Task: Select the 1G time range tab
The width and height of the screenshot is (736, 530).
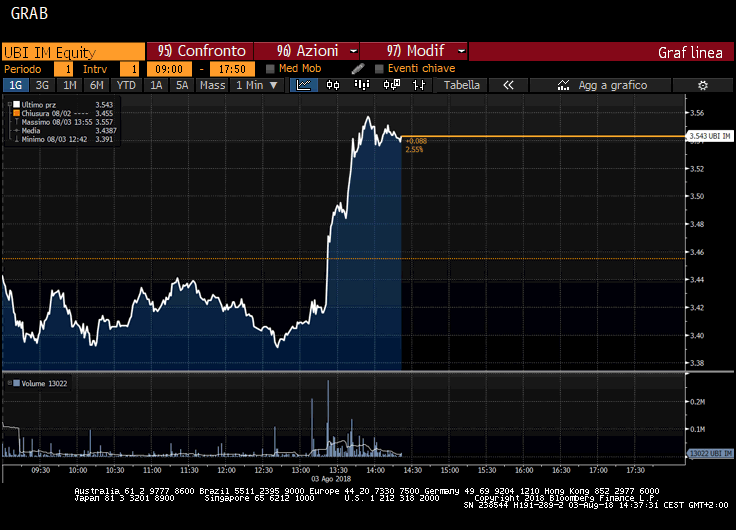Action: click(x=16, y=85)
